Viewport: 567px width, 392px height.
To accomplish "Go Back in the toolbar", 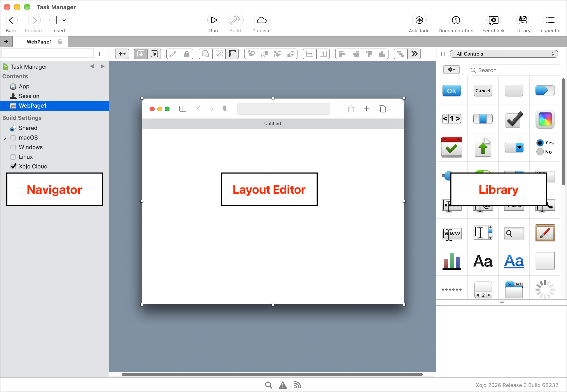I will pos(11,20).
